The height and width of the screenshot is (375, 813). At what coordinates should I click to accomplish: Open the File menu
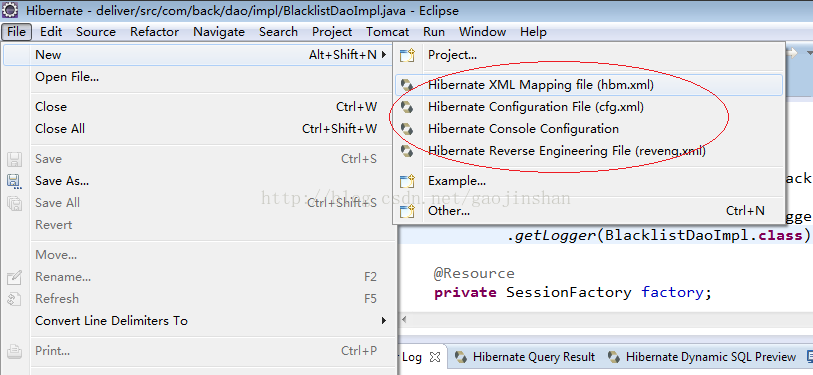tap(17, 32)
